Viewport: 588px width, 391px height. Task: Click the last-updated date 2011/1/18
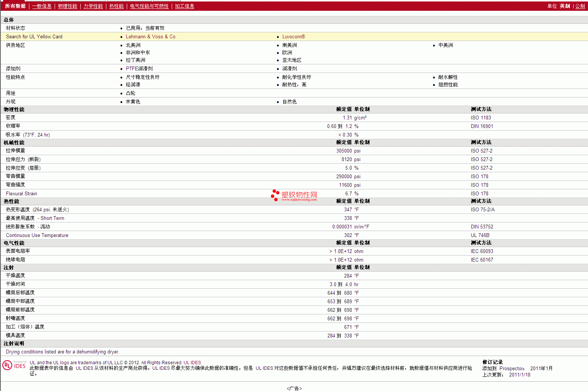(520, 375)
